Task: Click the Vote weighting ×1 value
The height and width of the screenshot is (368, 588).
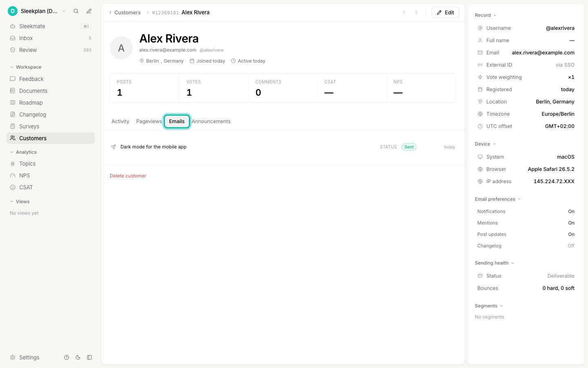Action: pos(571,77)
